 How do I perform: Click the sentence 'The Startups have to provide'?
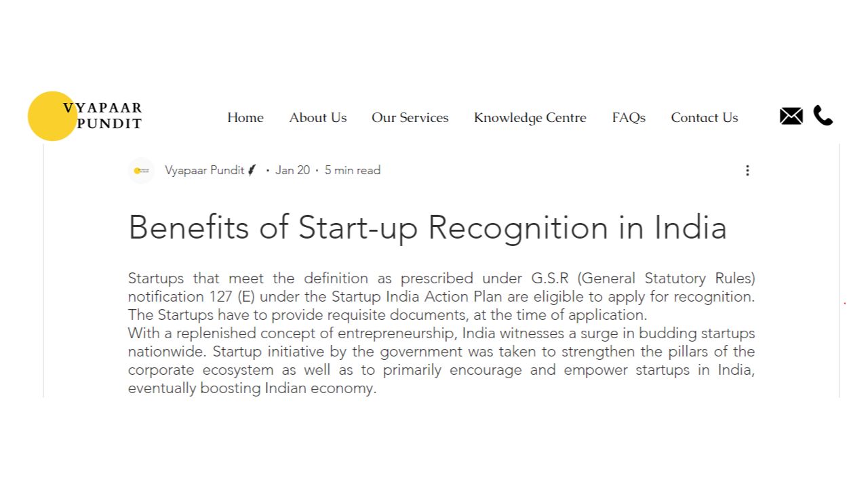pyautogui.click(x=387, y=315)
